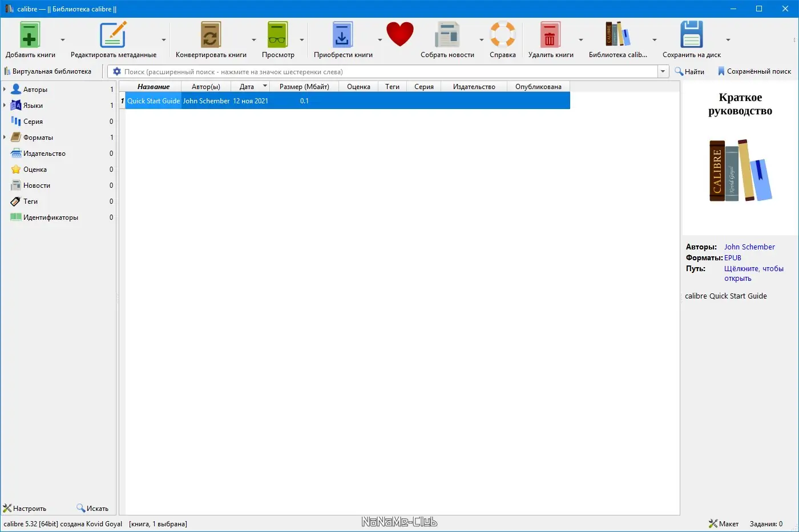The width and height of the screenshot is (799, 532).
Task: Click the Virtual library (Виртуальная библиотека) button
Action: (x=47, y=71)
